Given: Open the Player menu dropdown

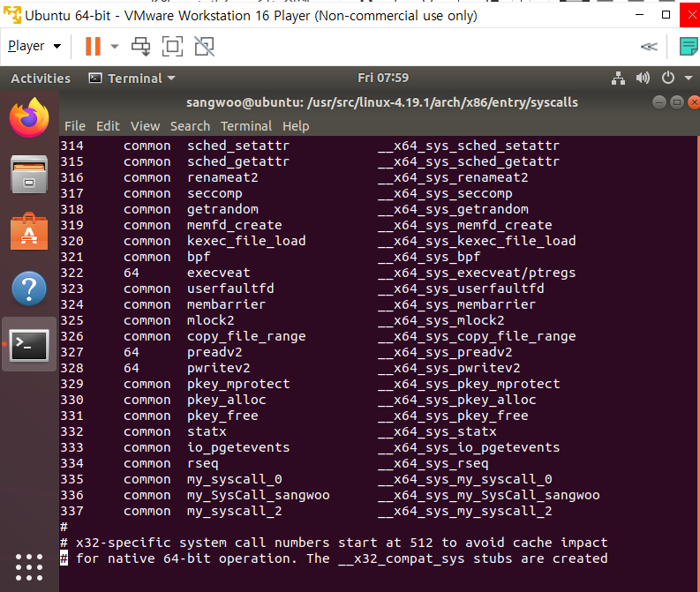Looking at the screenshot, I should pos(34,46).
